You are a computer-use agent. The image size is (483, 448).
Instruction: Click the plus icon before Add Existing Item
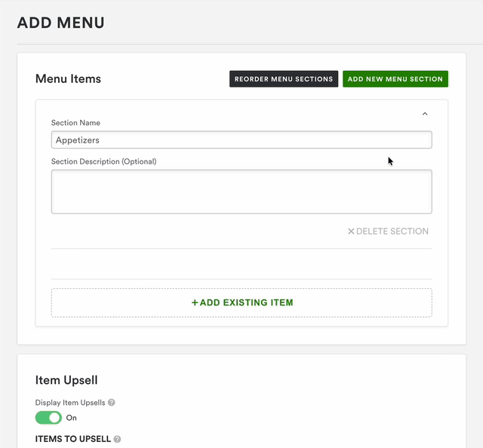point(195,302)
